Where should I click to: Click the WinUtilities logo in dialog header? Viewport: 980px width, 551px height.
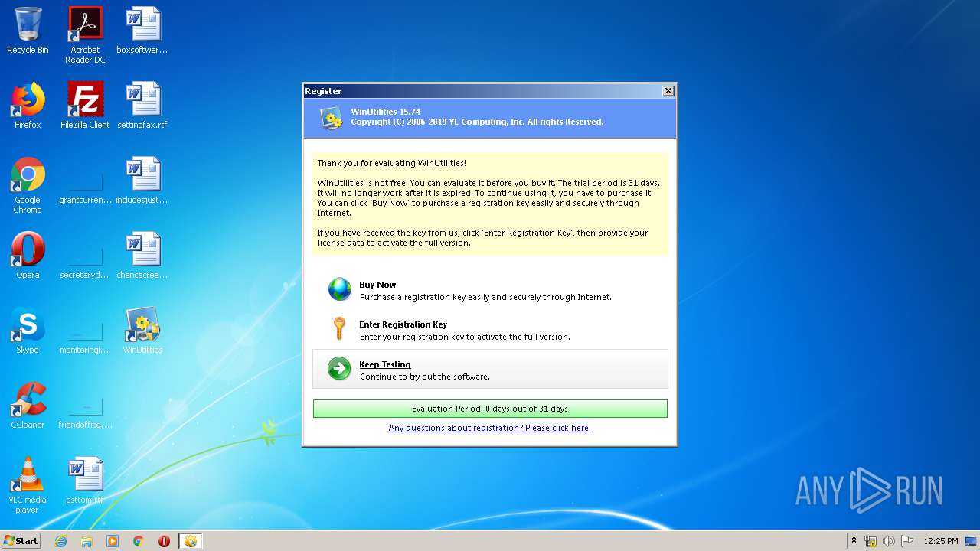(x=332, y=119)
